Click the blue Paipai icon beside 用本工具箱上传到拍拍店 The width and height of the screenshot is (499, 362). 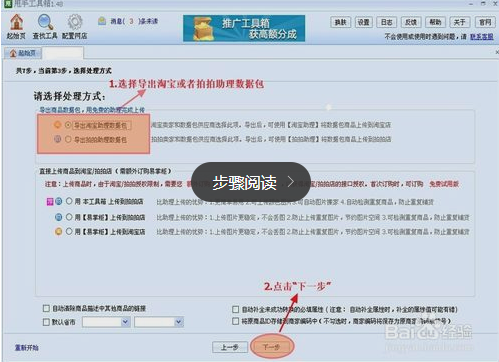pyautogui.click(x=59, y=201)
